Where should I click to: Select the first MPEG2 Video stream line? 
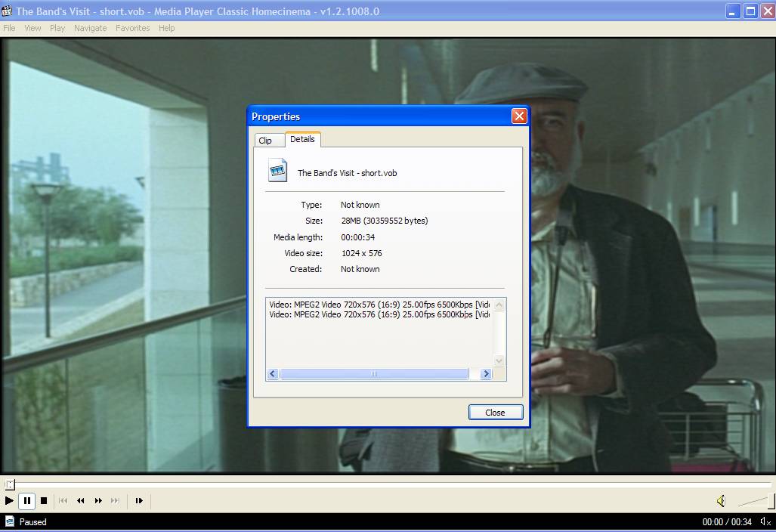tap(379, 305)
